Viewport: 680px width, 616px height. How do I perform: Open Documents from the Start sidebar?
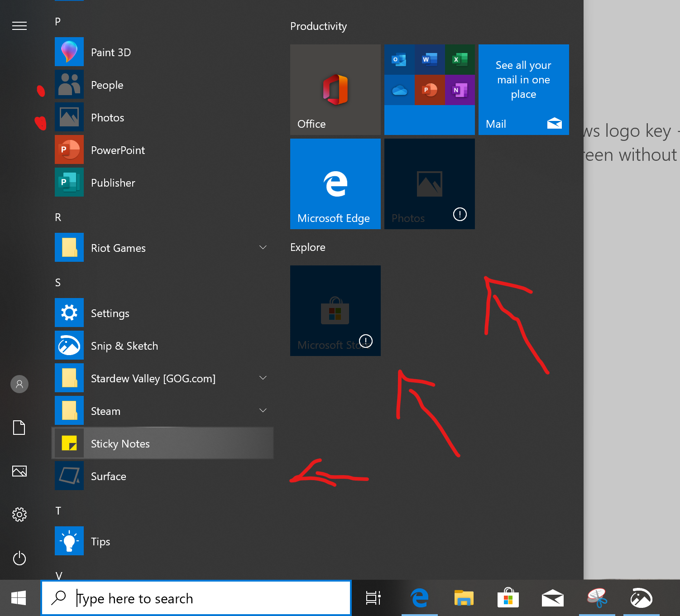click(x=19, y=428)
